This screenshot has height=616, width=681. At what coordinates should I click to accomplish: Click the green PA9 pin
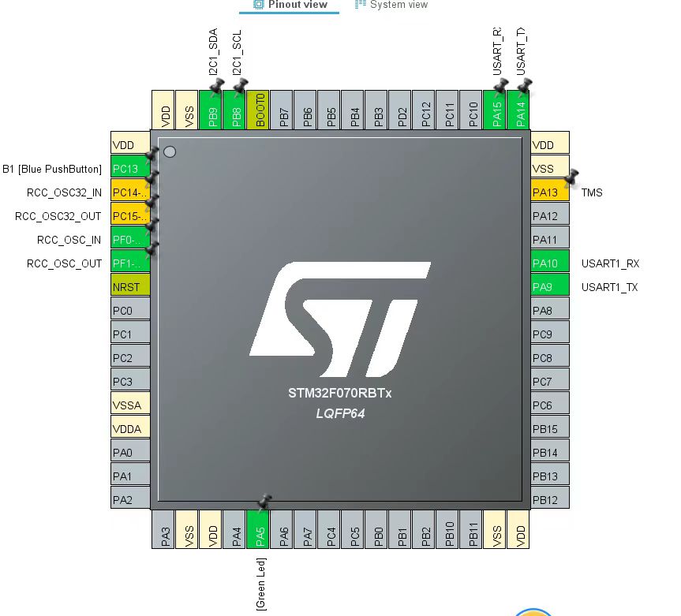click(x=550, y=285)
